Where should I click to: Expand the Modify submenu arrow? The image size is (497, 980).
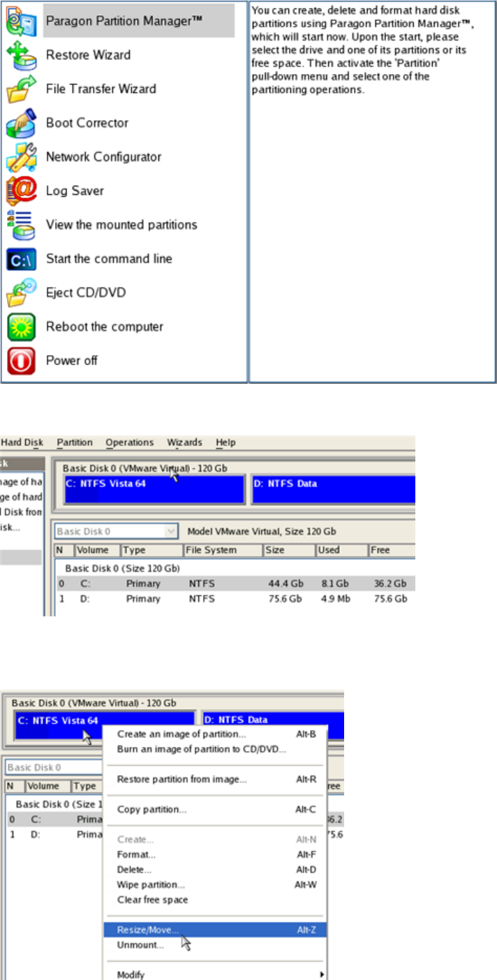click(322, 974)
